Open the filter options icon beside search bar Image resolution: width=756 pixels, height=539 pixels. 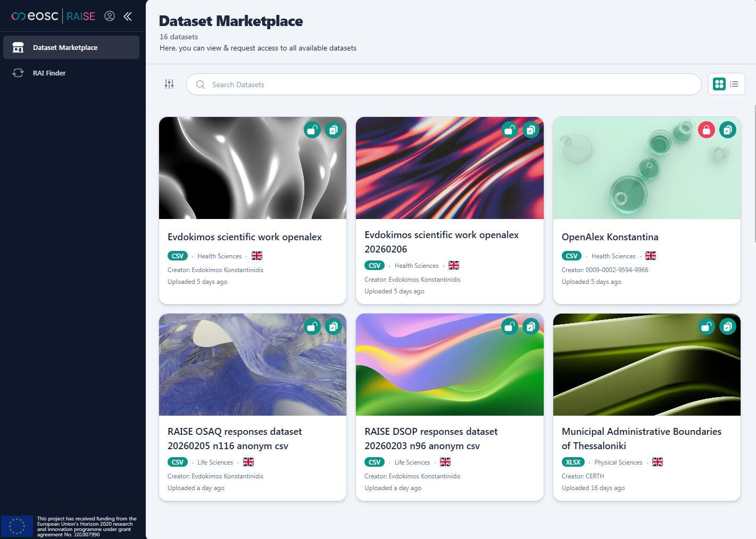click(x=169, y=84)
